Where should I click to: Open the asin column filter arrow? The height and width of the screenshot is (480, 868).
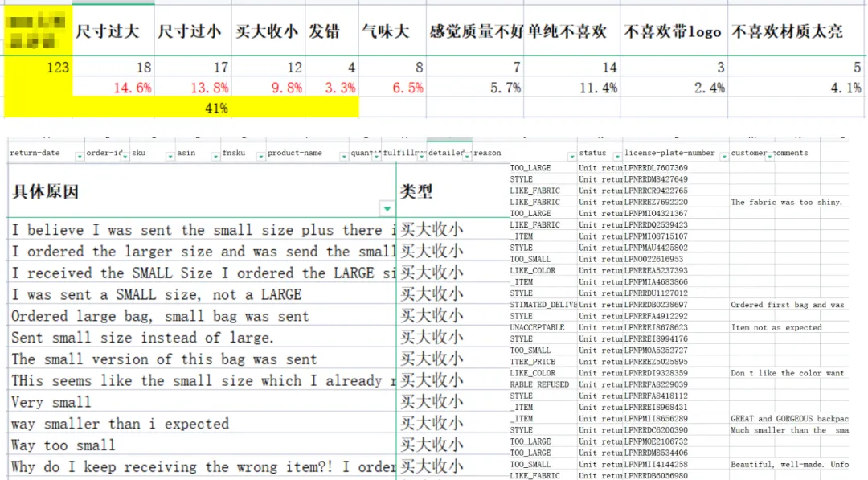[215, 157]
